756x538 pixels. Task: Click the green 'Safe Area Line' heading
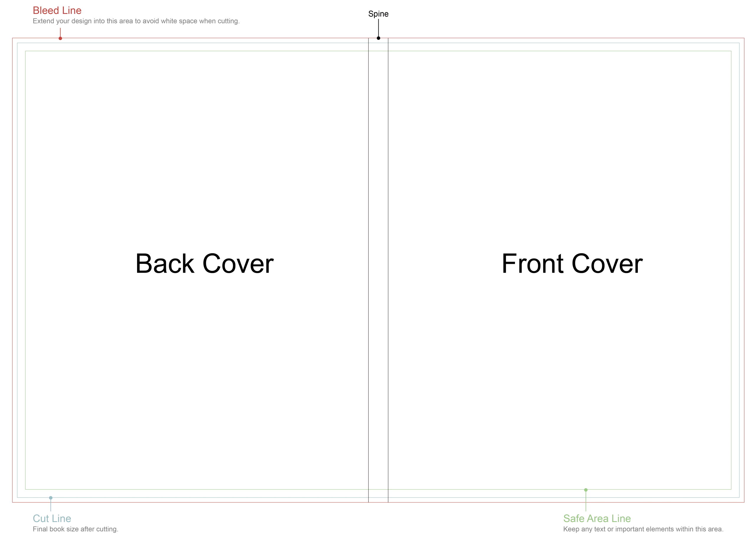pos(596,518)
